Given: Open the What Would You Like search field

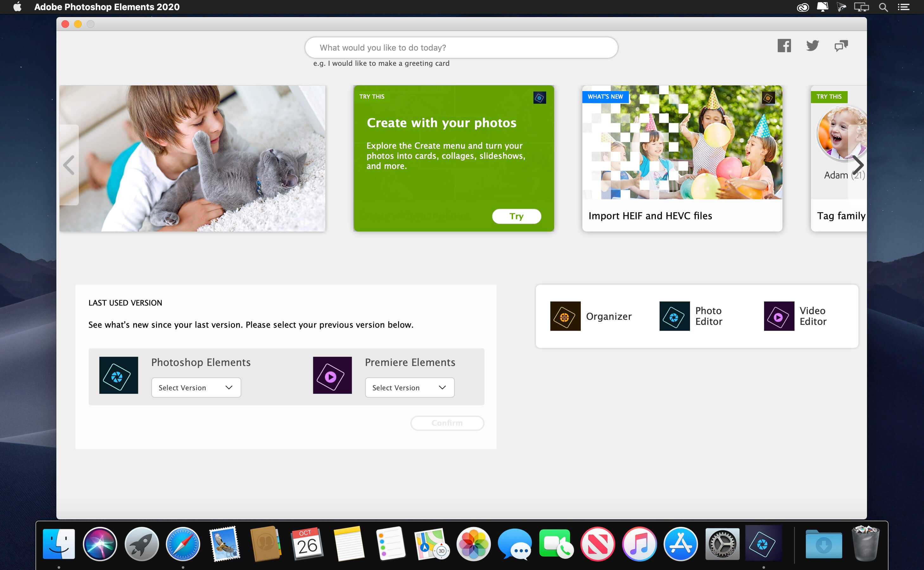Looking at the screenshot, I should click(x=461, y=47).
